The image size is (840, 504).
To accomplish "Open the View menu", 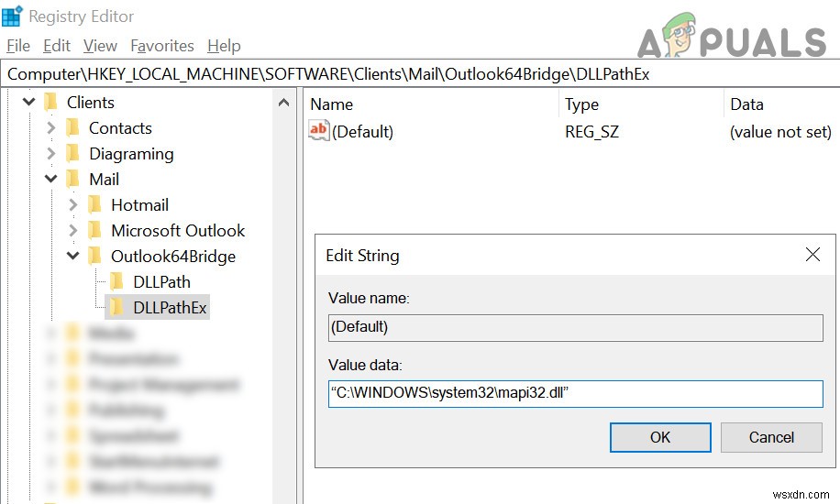I will click(100, 46).
